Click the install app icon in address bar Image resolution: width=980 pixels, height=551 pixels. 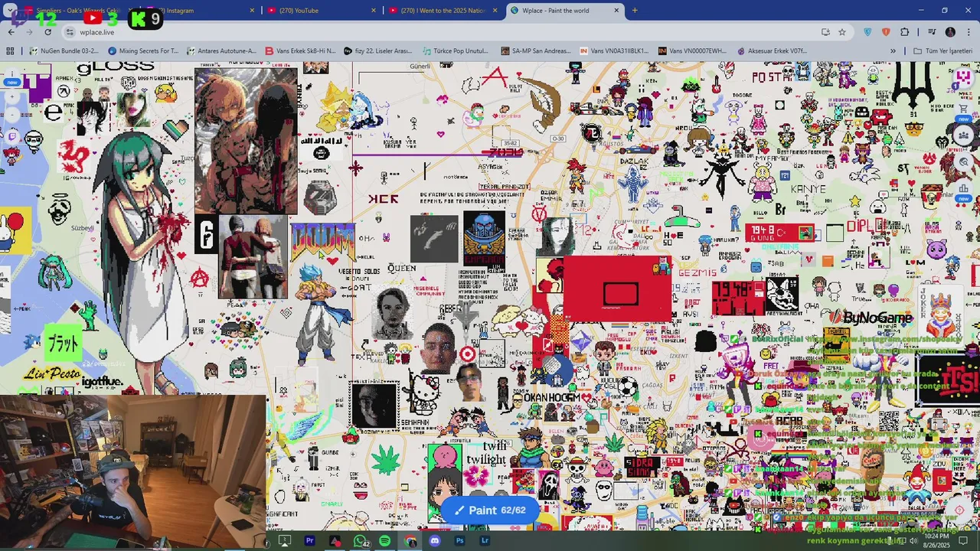(x=825, y=32)
